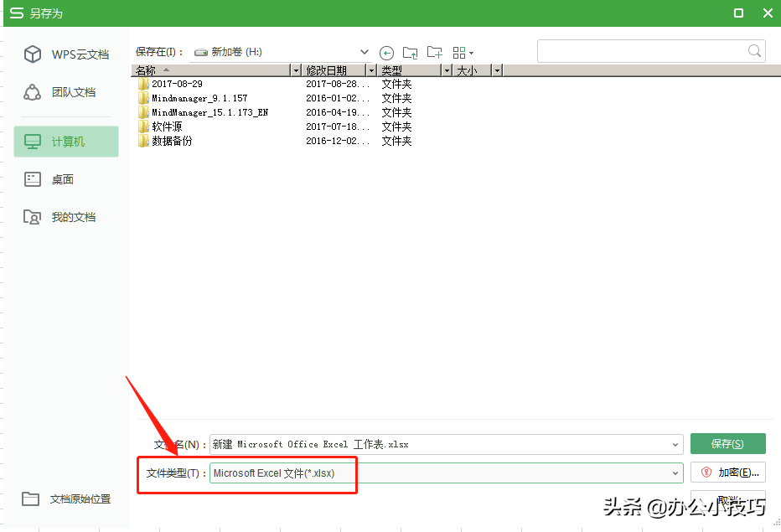Sort by 大小 column header
The width and height of the screenshot is (781, 532).
(472, 70)
